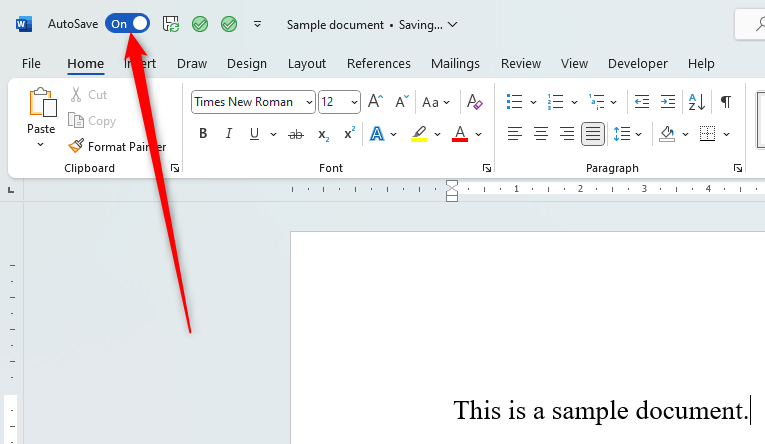Click the first green checkmark icon

click(200, 24)
